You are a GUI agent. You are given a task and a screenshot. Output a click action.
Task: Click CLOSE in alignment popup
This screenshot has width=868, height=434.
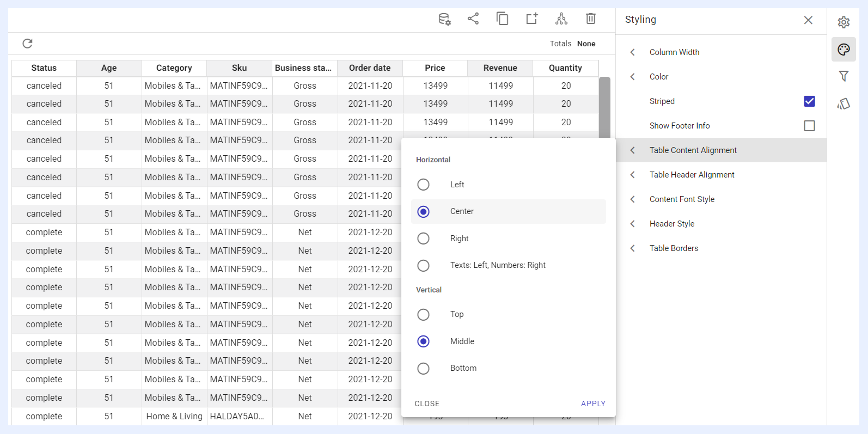click(x=427, y=404)
